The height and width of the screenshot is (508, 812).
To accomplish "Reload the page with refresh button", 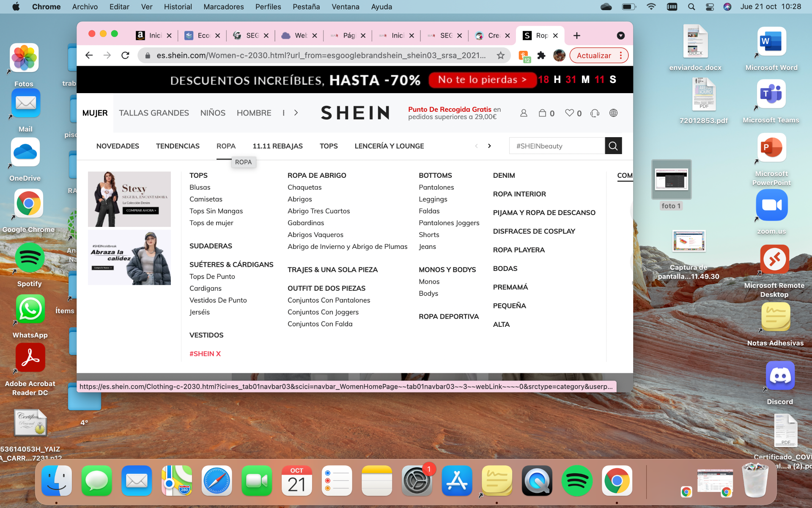I will click(x=125, y=55).
